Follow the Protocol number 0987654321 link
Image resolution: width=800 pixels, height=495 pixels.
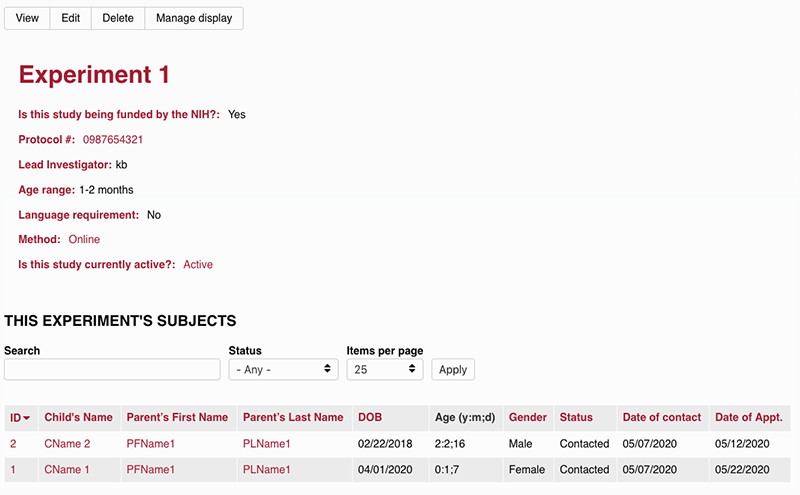[112, 140]
